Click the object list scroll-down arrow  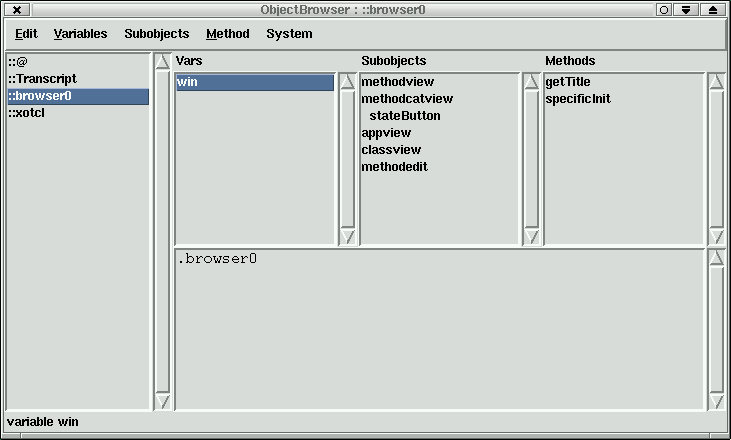pyautogui.click(x=163, y=401)
